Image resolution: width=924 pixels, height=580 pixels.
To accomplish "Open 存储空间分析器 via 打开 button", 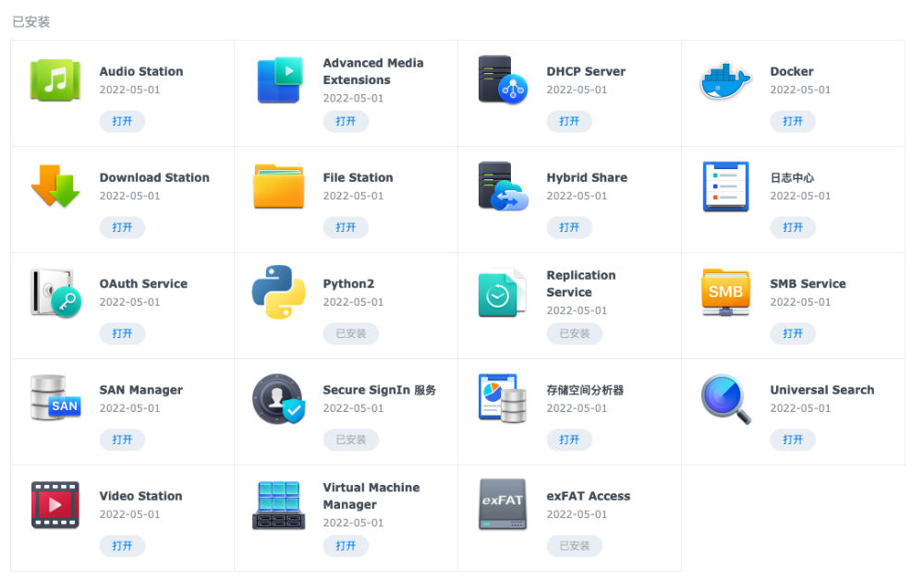I will (569, 440).
